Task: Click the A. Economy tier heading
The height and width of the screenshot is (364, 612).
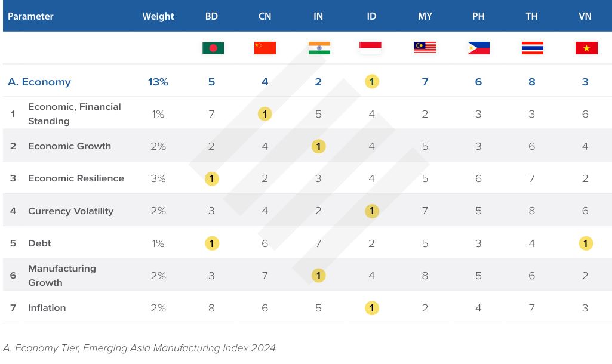Action: 39,82
